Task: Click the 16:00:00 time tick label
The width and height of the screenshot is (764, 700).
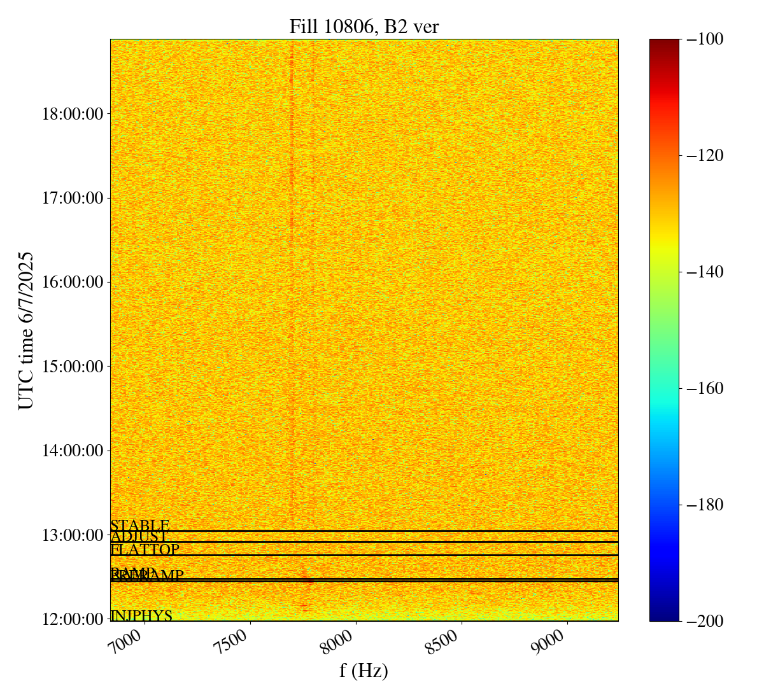Action: pyautogui.click(x=72, y=283)
